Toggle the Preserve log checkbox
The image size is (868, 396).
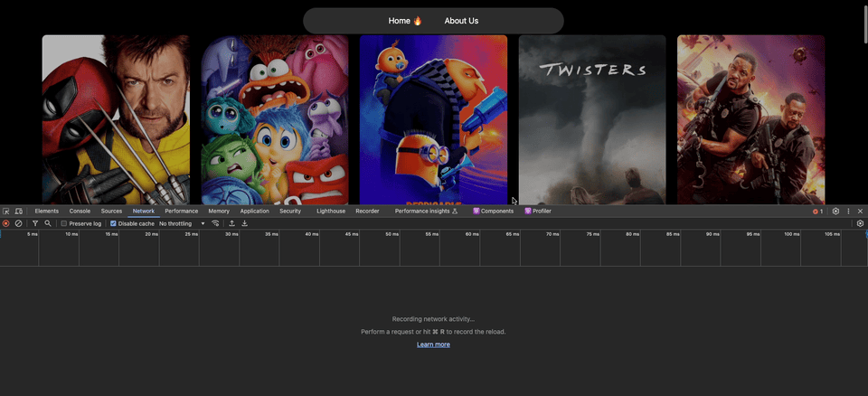(x=63, y=223)
